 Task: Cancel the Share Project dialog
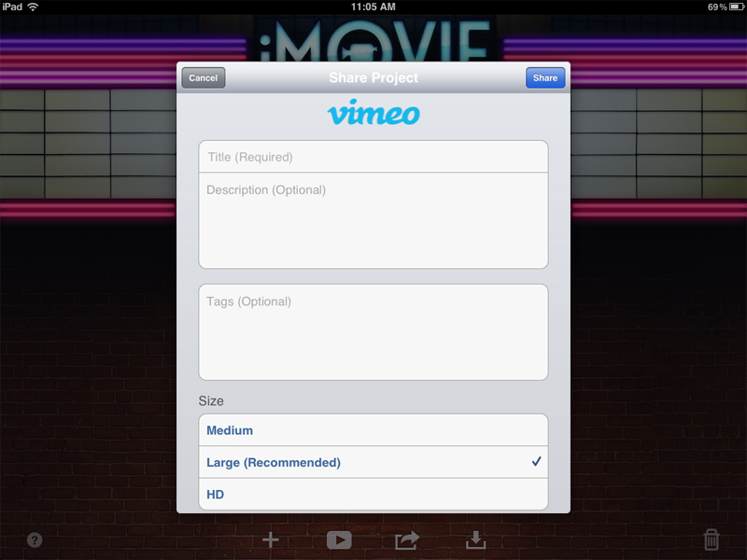tap(204, 77)
